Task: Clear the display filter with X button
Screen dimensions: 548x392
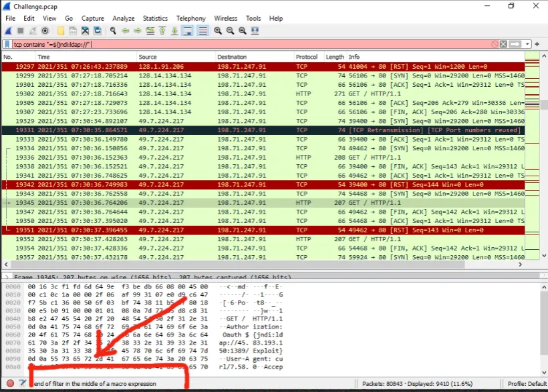Action: 503,44
